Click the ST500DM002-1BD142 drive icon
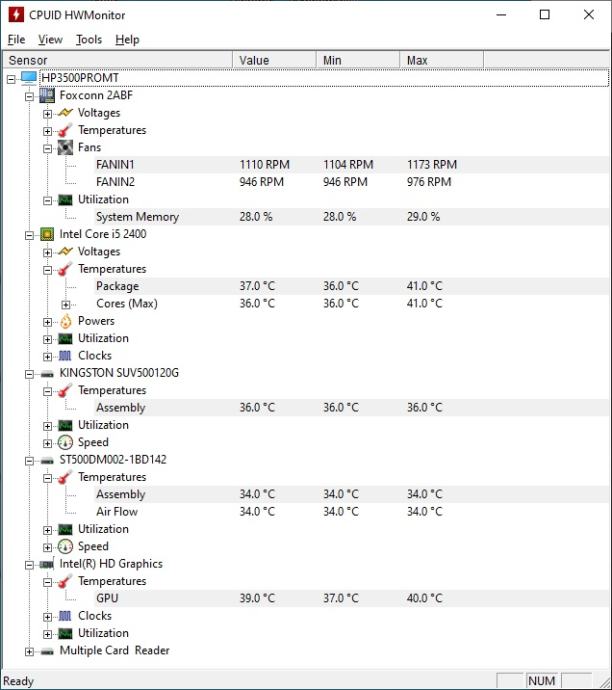 (x=47, y=461)
